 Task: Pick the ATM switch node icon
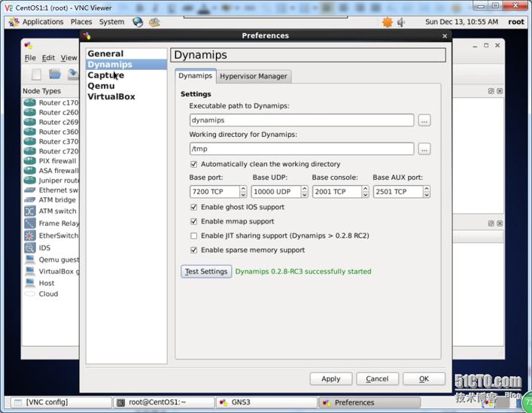click(30, 211)
